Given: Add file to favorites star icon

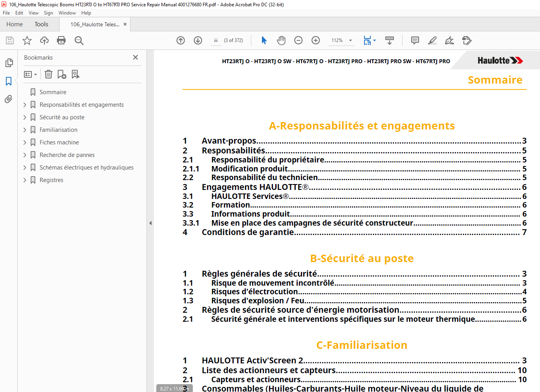Looking at the screenshot, I should [27, 40].
